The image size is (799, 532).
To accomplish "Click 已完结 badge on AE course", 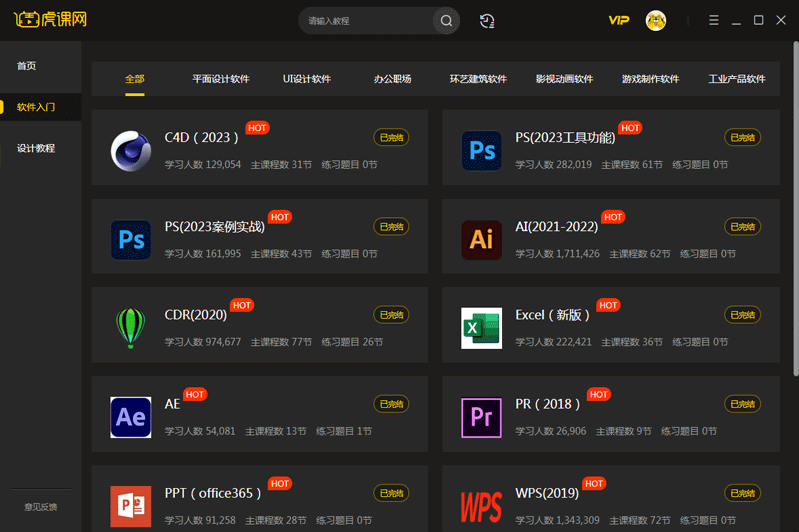I will (392, 404).
